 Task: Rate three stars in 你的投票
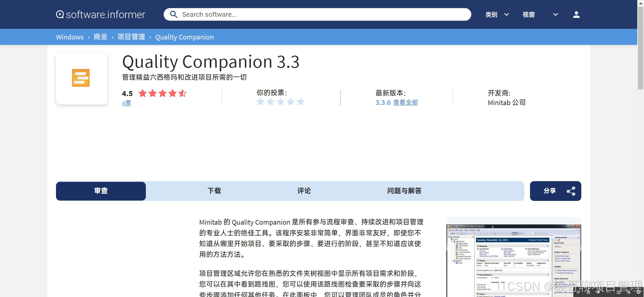click(281, 101)
